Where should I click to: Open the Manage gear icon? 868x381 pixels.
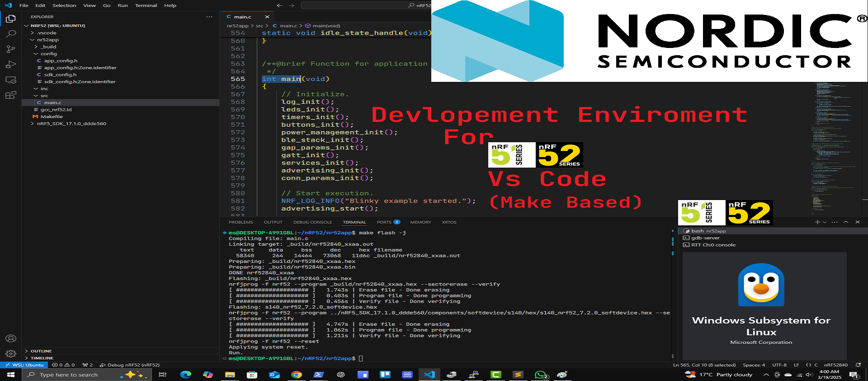coord(10,353)
